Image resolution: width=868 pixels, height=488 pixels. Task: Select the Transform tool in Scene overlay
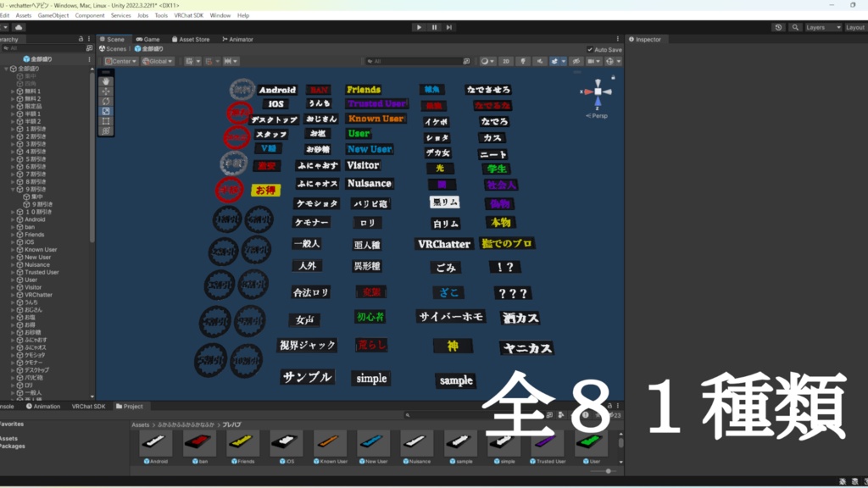coord(106,131)
